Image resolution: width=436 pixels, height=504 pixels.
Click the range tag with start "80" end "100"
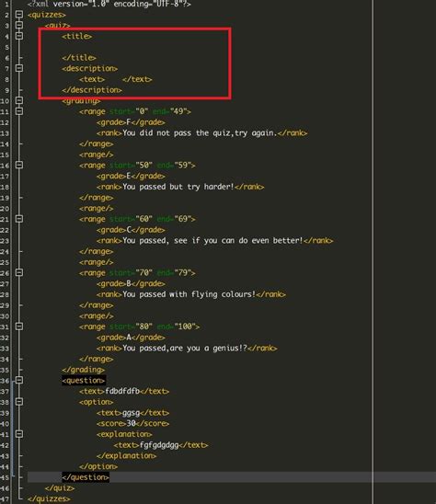click(139, 326)
